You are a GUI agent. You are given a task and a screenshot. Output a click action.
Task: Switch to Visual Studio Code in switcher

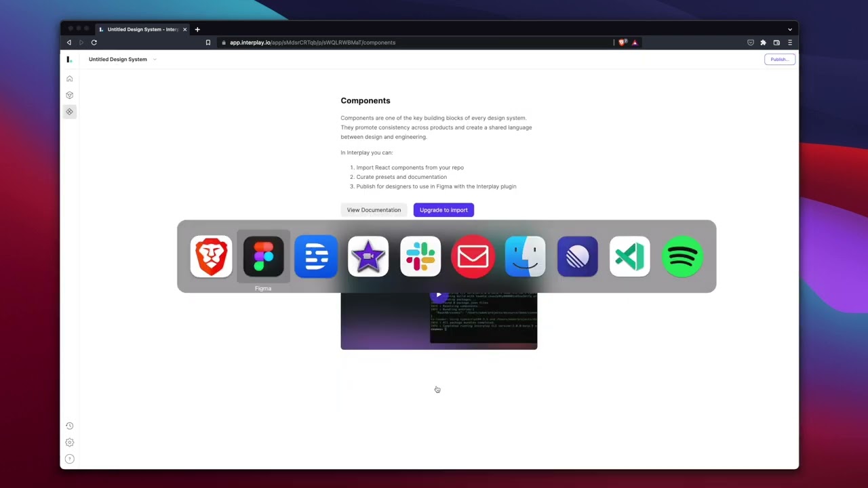tap(630, 256)
